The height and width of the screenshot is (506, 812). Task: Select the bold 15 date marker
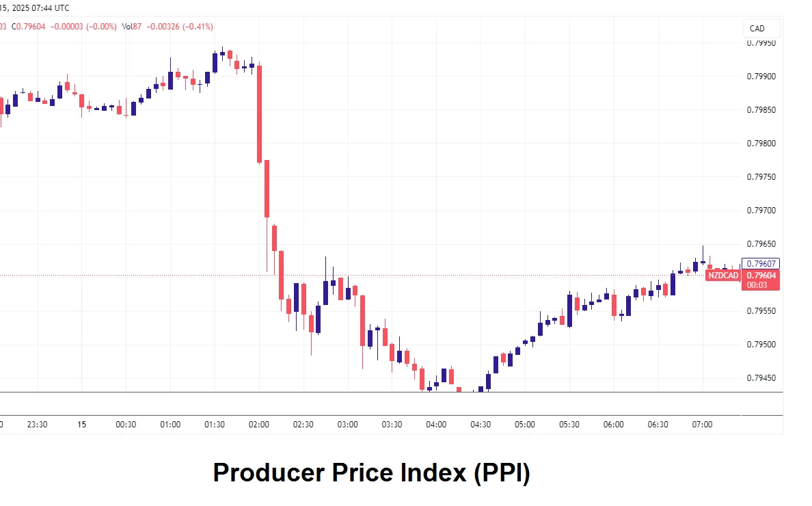coord(82,425)
